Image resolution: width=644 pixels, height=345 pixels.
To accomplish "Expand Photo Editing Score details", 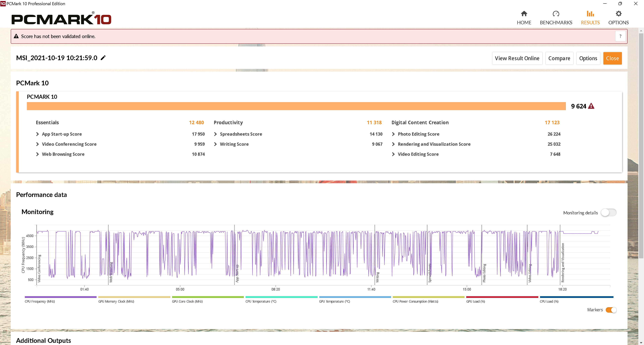I will (393, 134).
